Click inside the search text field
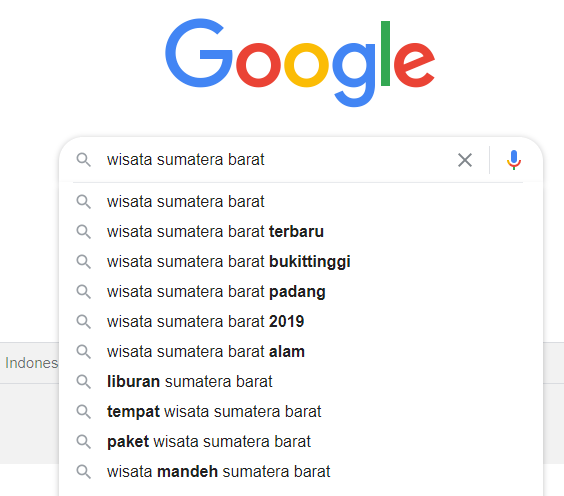 pos(277,160)
